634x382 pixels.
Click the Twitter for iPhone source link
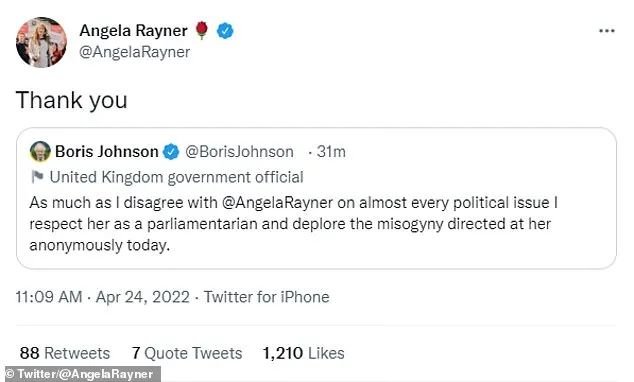coord(266,297)
